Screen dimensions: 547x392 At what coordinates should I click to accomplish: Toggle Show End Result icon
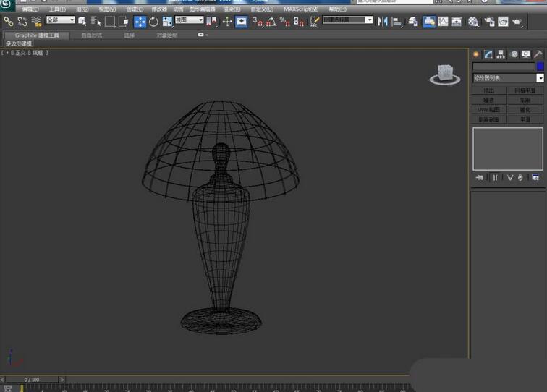(495, 178)
